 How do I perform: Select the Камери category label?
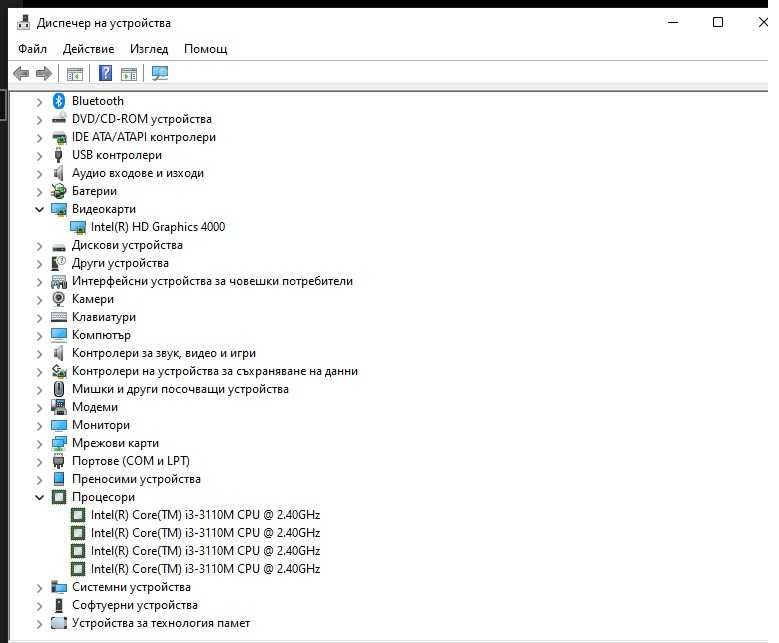[x=93, y=299]
